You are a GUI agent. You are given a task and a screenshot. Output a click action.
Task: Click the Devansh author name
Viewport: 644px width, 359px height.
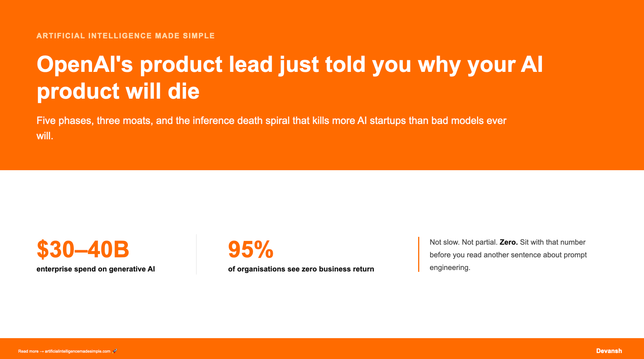(x=609, y=351)
